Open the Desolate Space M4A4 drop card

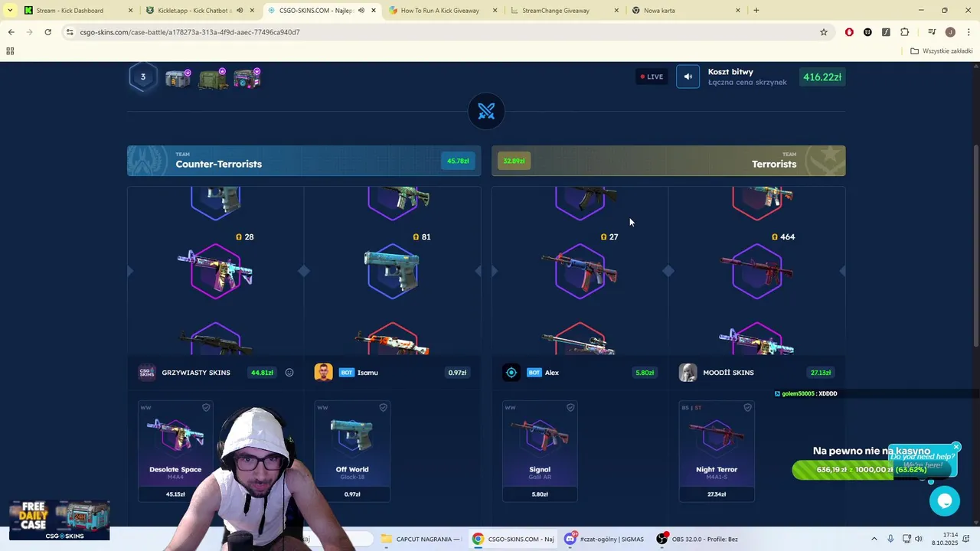click(x=175, y=452)
